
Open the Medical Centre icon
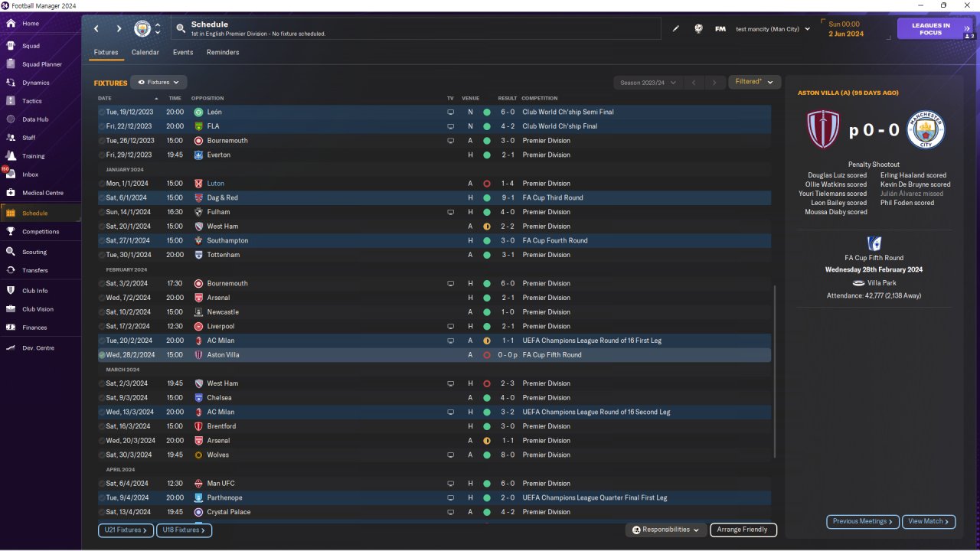[x=11, y=193]
